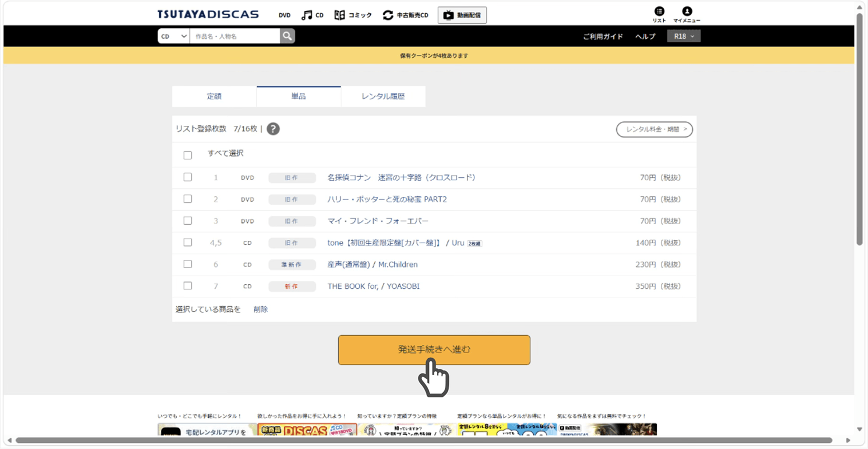Open the リスト icon in the header
The width and height of the screenshot is (868, 449).
tap(659, 14)
